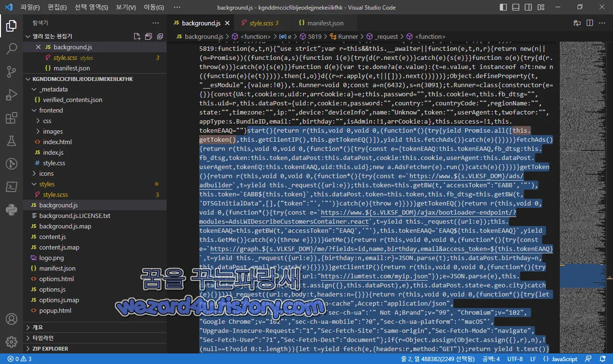Open the 이동(G) menu
Viewport: 613px width, 364px height.
pyautogui.click(x=154, y=7)
